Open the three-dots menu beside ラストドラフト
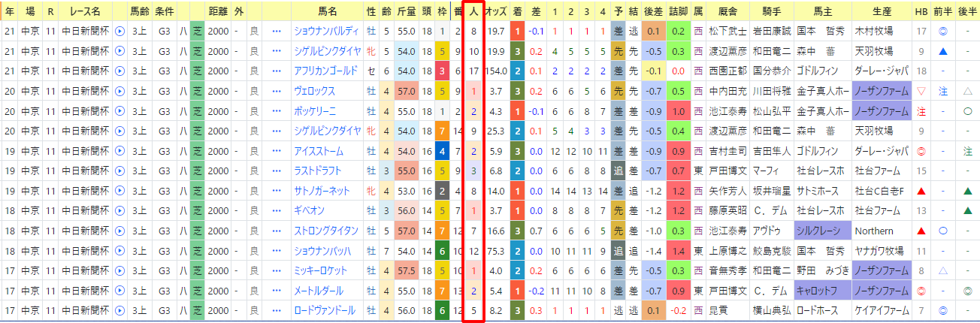The image size is (980, 323). [x=277, y=171]
